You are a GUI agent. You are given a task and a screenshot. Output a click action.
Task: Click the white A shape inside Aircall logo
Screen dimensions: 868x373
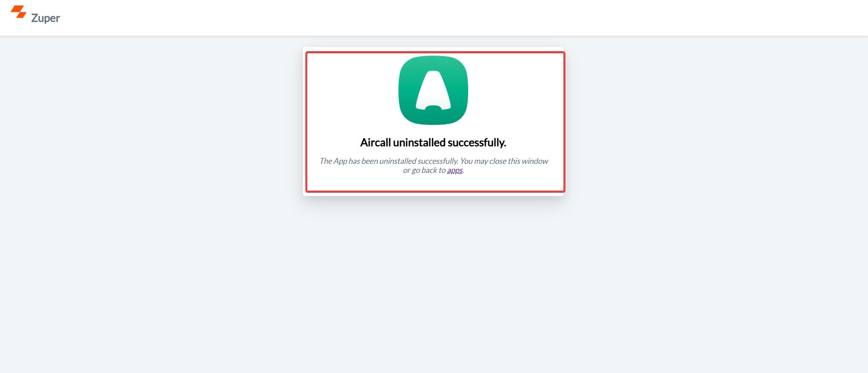[x=433, y=90]
